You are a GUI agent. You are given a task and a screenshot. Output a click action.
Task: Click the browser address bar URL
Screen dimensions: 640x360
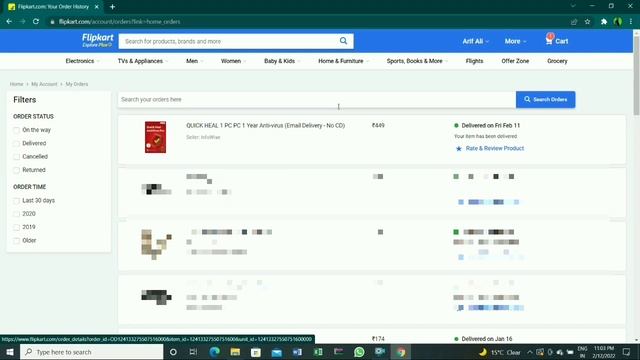[x=119, y=22]
